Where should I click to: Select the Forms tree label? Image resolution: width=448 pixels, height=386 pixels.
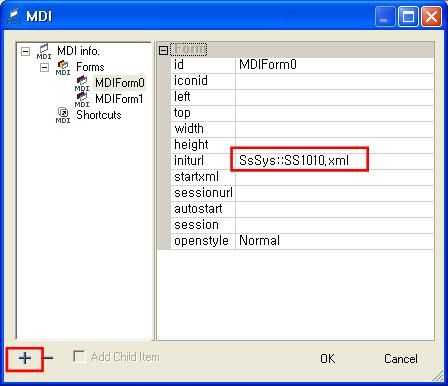[x=90, y=67]
